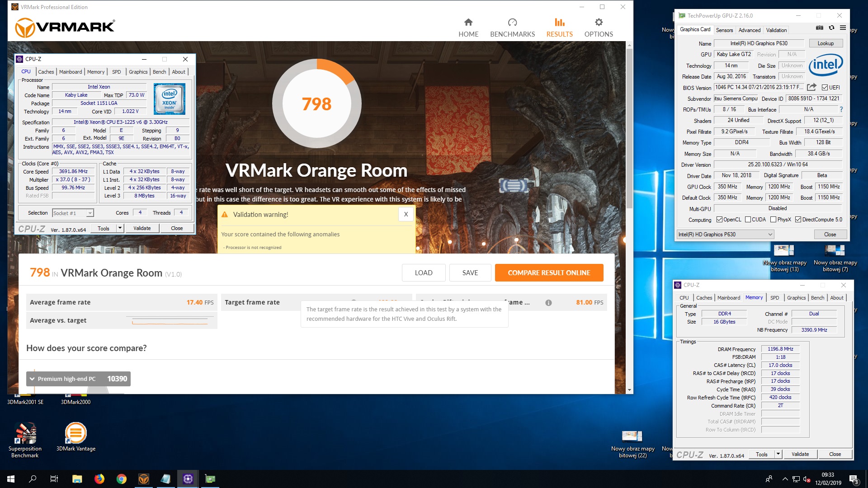Open Tools dropdown arrow in CPU-Z CPU window
Image resolution: width=868 pixels, height=488 pixels.
coord(120,228)
